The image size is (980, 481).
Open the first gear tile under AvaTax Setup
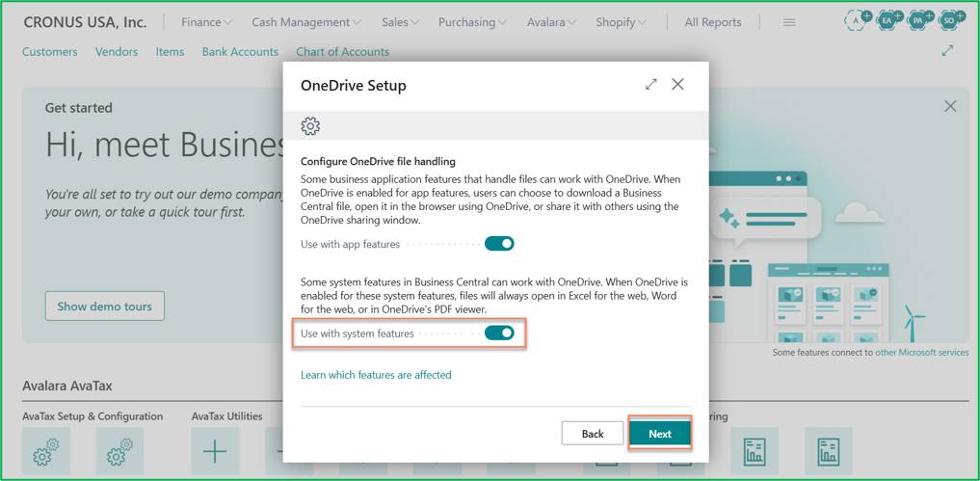coord(46,452)
